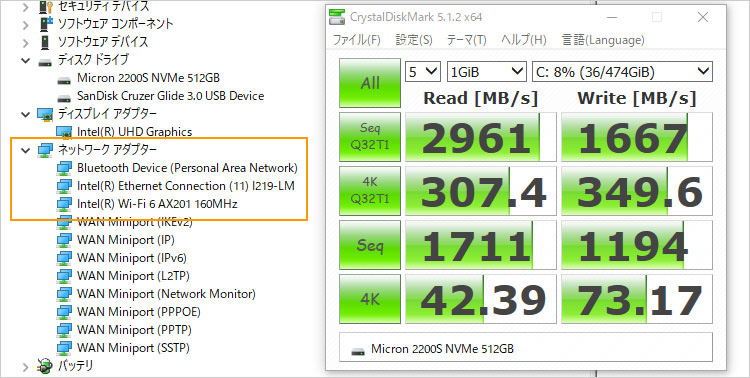Open the テーマ(T) menu

[x=466, y=40]
